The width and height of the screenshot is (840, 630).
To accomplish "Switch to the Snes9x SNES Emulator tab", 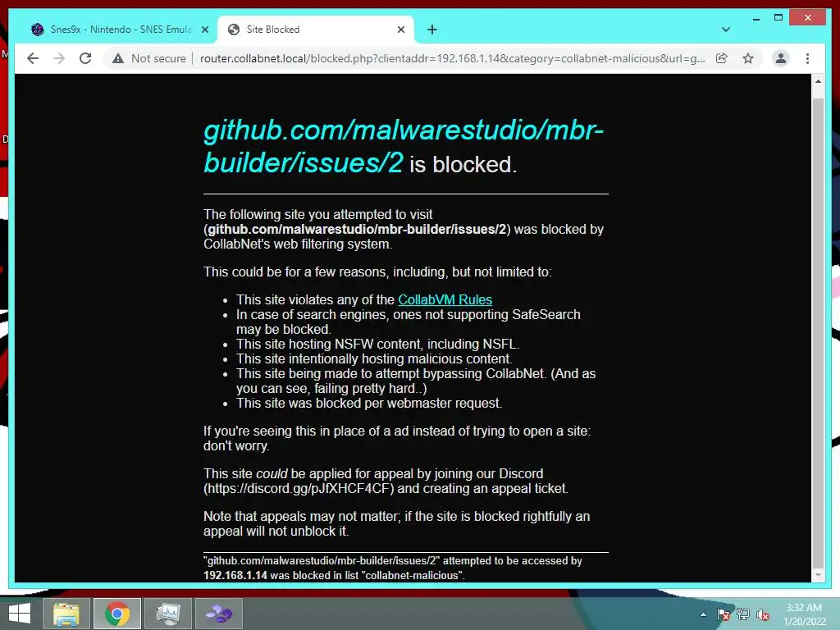I will tap(119, 30).
